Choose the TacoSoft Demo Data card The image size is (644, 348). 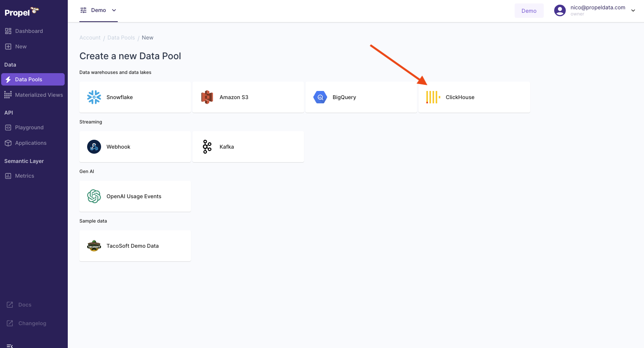coord(135,246)
